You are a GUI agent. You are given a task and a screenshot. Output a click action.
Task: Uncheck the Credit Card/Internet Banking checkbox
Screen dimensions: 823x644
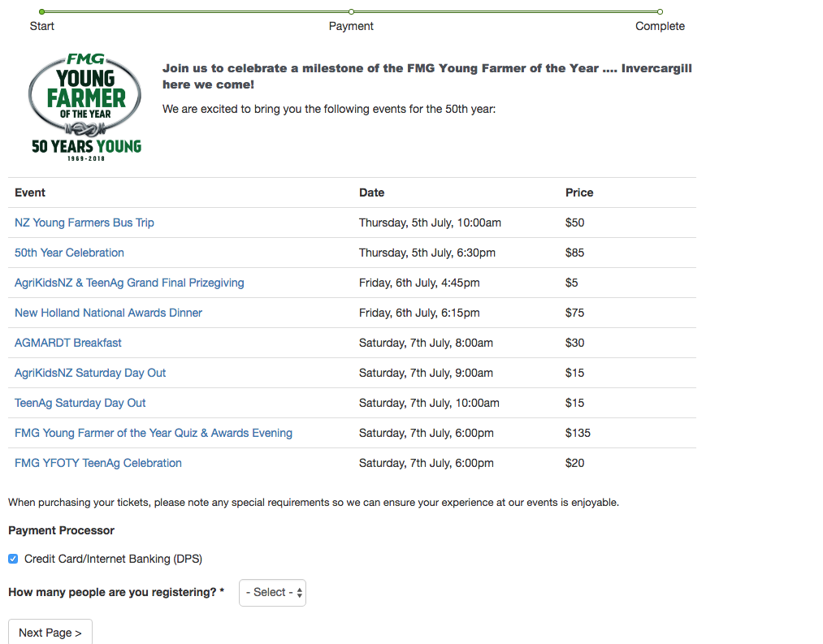click(x=13, y=559)
